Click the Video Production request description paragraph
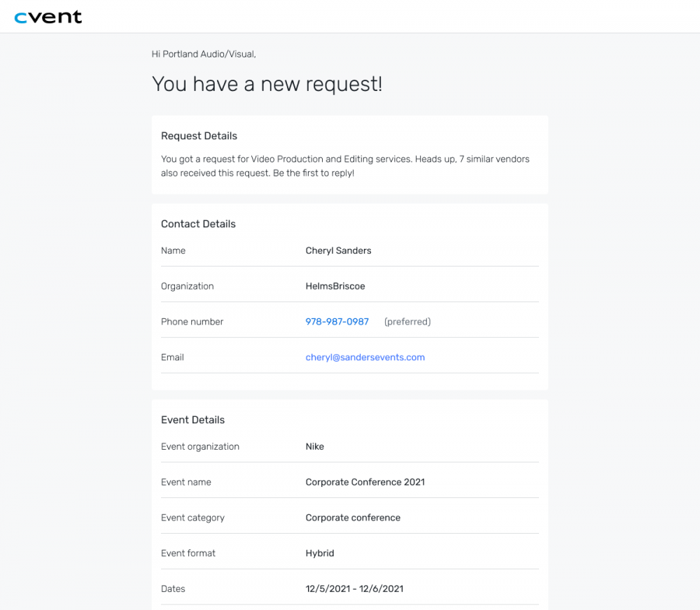Image resolution: width=700 pixels, height=610 pixels. (x=345, y=166)
